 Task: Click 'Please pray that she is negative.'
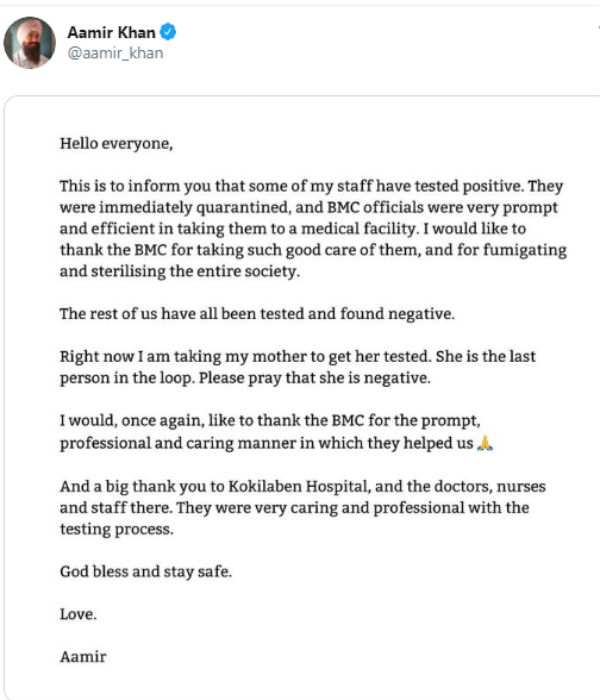(x=315, y=378)
